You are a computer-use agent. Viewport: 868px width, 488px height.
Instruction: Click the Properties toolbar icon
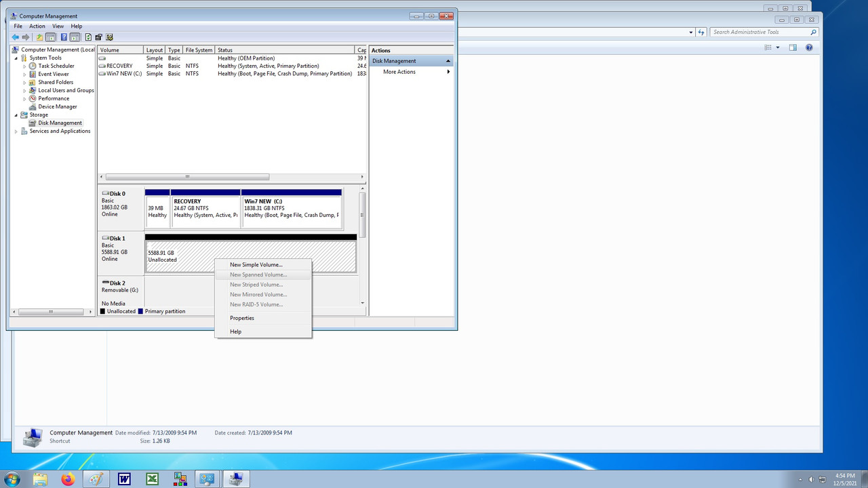[x=99, y=37]
